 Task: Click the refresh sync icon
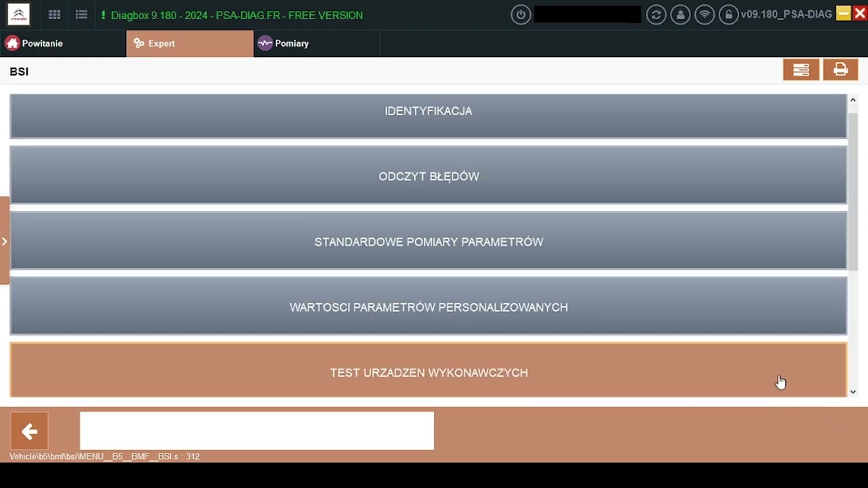[656, 15]
